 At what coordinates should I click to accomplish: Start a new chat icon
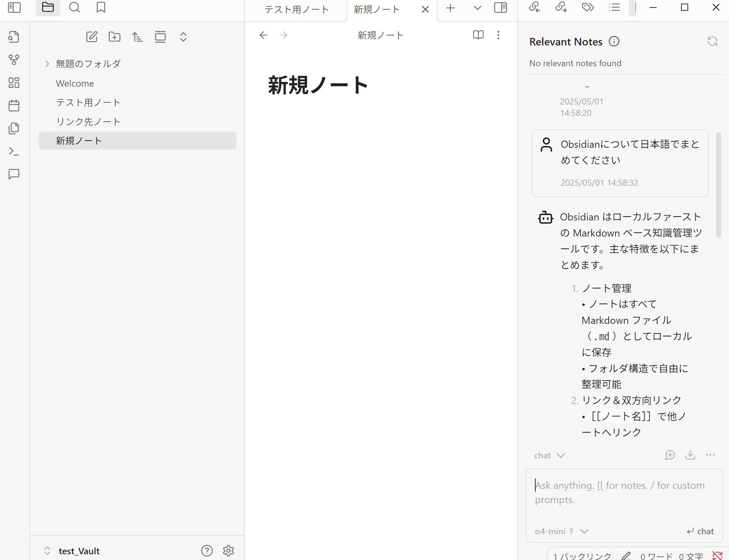click(670, 455)
